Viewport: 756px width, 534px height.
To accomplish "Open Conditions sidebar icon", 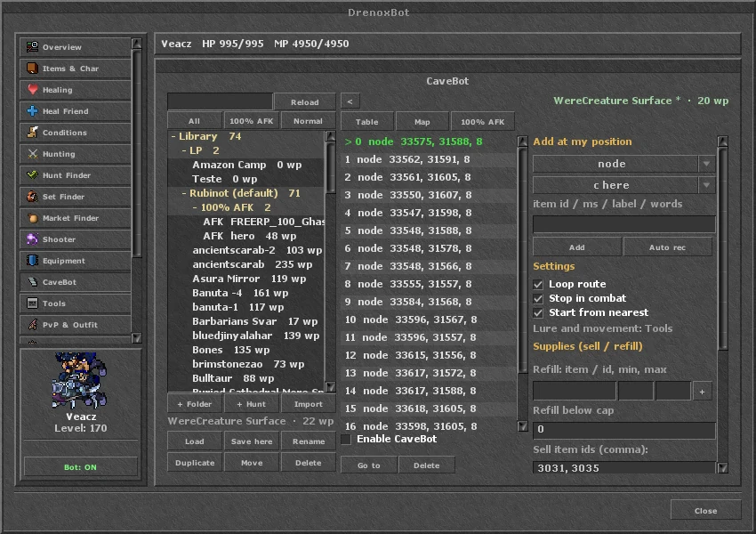I will 32,133.
